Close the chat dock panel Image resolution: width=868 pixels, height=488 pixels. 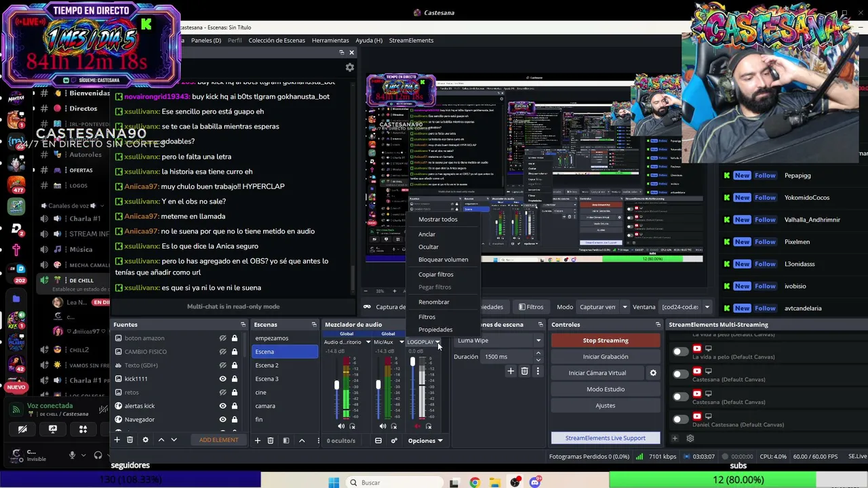tap(351, 52)
